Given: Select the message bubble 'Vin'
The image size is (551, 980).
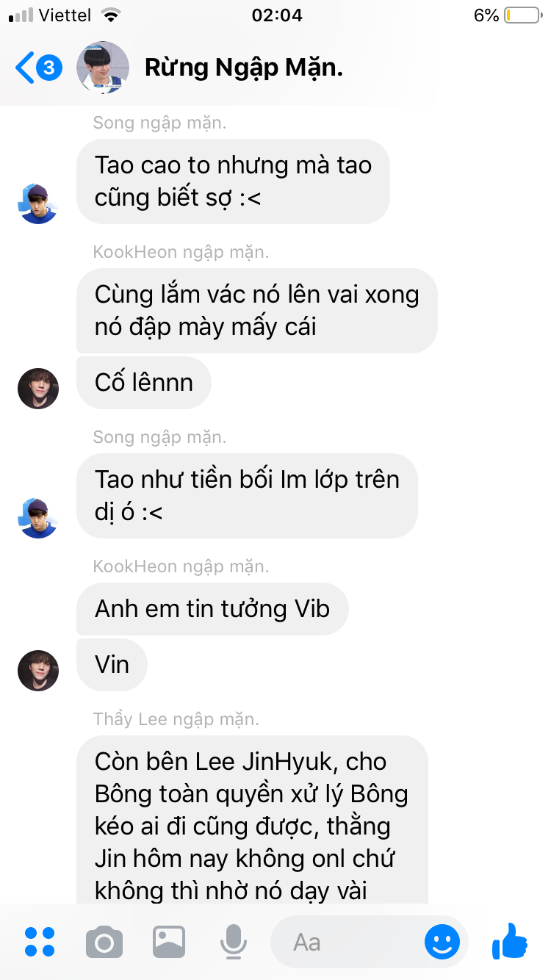Looking at the screenshot, I should 112,665.
